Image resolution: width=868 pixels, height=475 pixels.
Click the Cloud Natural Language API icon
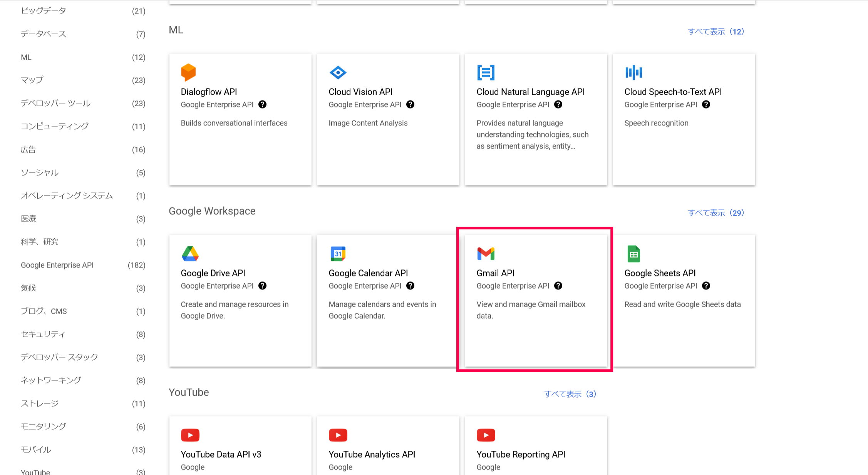coord(486,72)
